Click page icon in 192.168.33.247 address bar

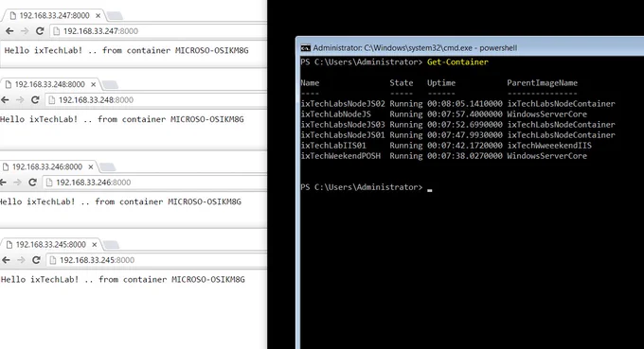(57, 31)
